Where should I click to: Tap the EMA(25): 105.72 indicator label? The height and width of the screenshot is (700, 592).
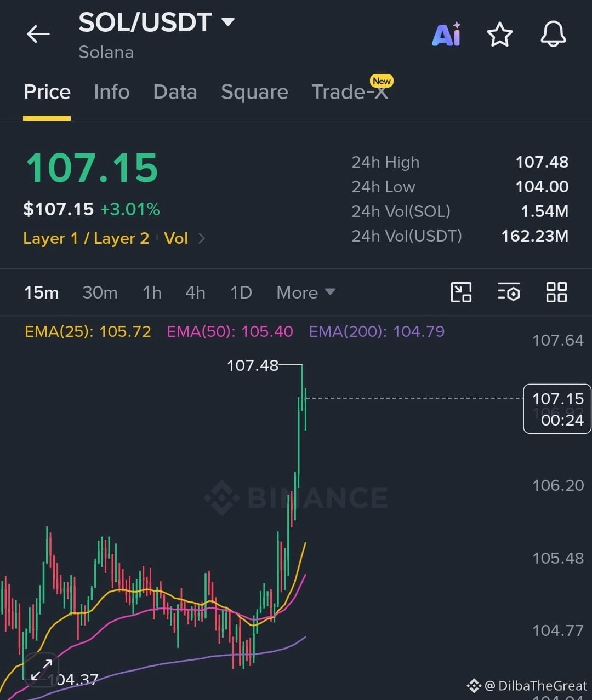coord(88,331)
